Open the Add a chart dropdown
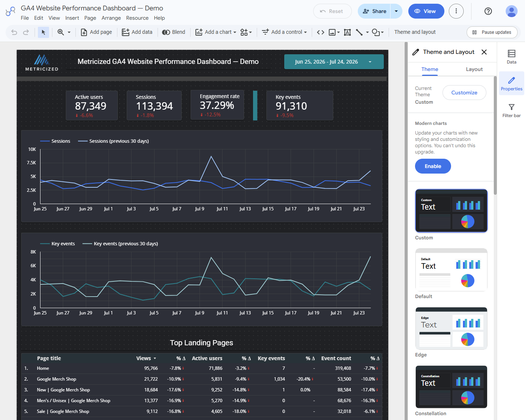The width and height of the screenshot is (525, 420). 216,32
